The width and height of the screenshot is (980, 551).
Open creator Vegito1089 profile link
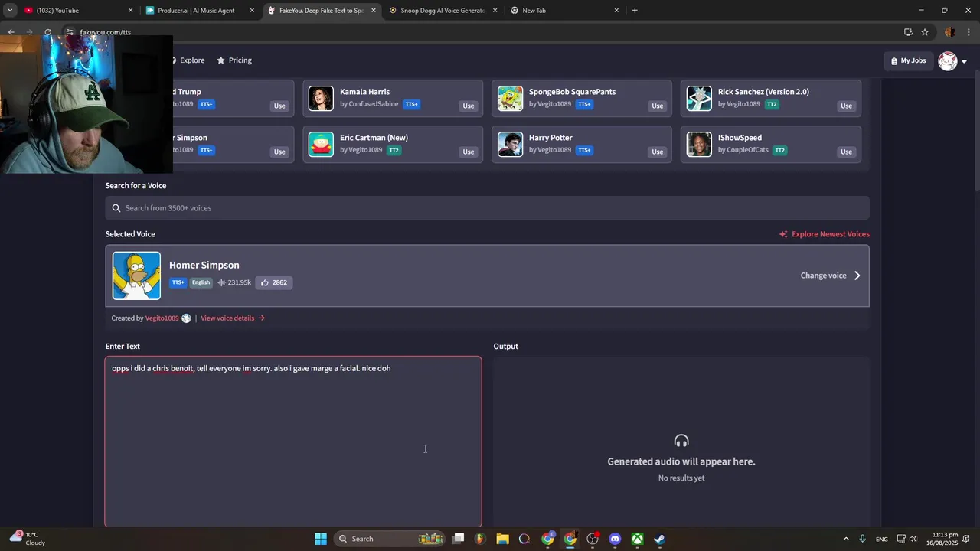point(162,318)
